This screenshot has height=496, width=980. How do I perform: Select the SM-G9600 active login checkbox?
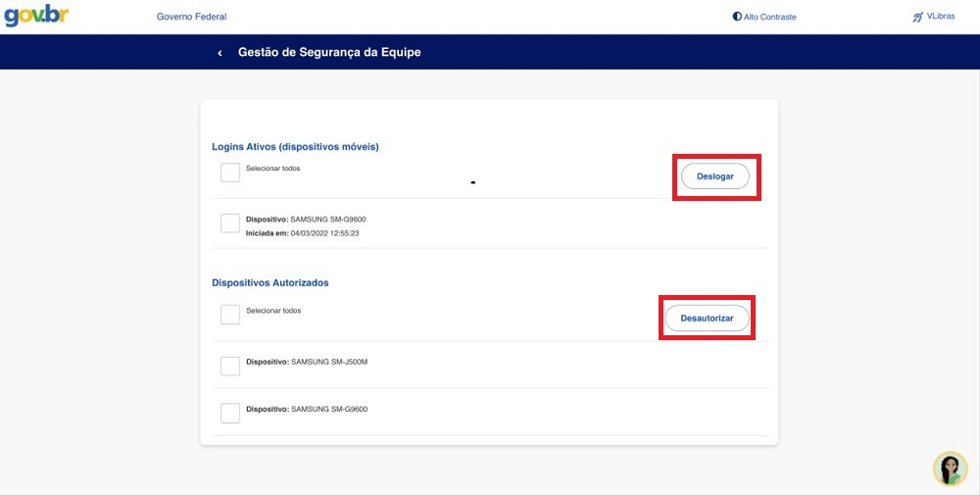tap(230, 223)
